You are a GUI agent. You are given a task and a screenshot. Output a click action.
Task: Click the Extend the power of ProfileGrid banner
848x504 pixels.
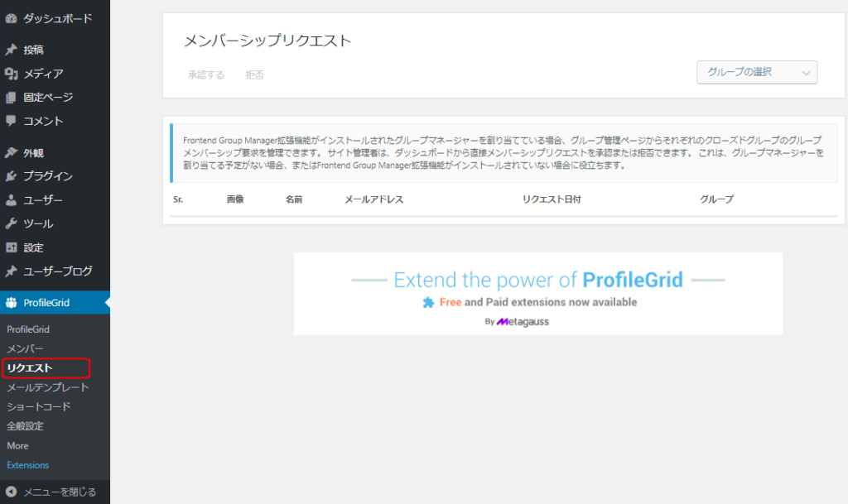(537, 294)
